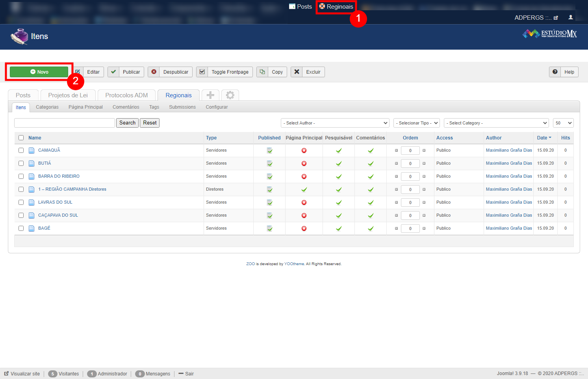The height and width of the screenshot is (379, 588).
Task: Toggle the Comentários checkmark for BAGÉ
Action: point(370,229)
